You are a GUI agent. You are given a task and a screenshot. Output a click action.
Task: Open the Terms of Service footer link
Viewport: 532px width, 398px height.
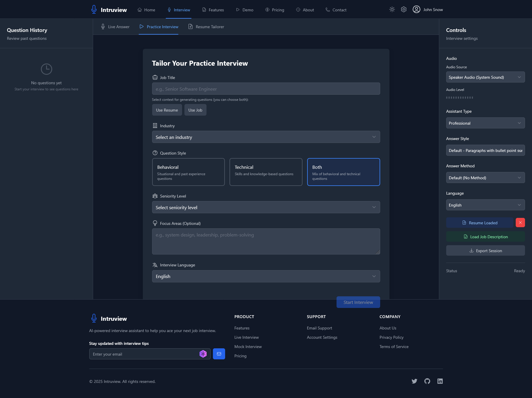[394, 347]
